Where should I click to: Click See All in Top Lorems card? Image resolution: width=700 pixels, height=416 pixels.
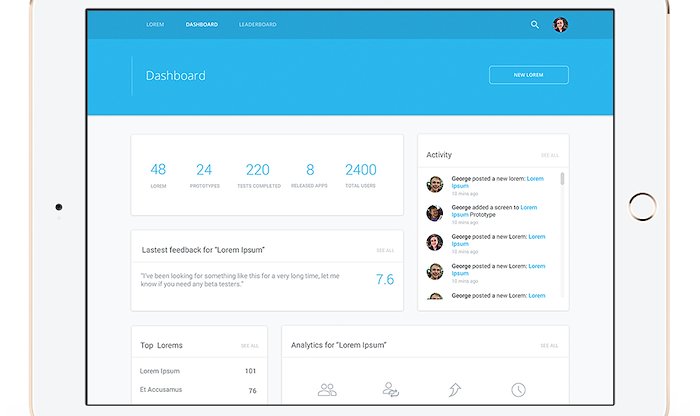pos(249,346)
